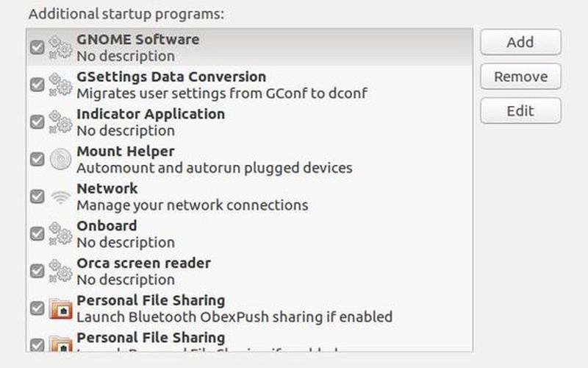Disable the Mount Helper startup checkbox
Viewport: 588px width, 368px height.
[37, 159]
